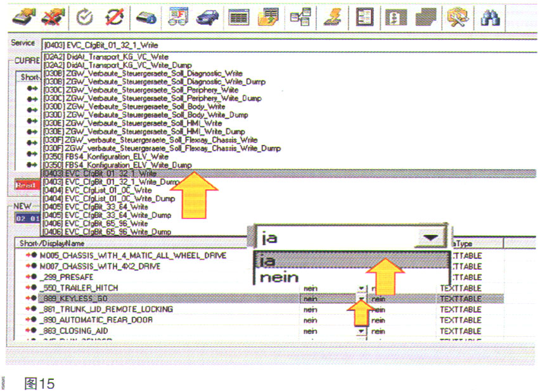The image size is (540, 392).
Task: Click the crossed-out refresh arrows icon
Action: click(x=114, y=16)
